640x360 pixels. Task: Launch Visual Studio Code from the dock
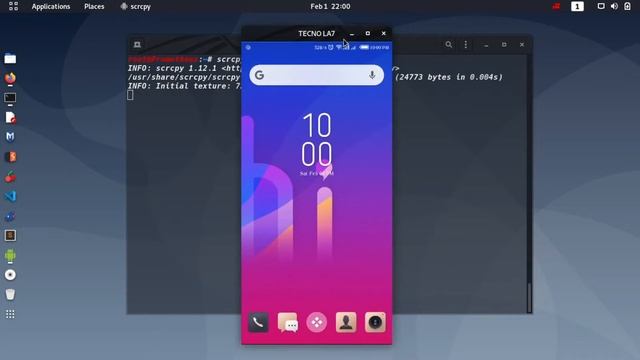pos(10,196)
